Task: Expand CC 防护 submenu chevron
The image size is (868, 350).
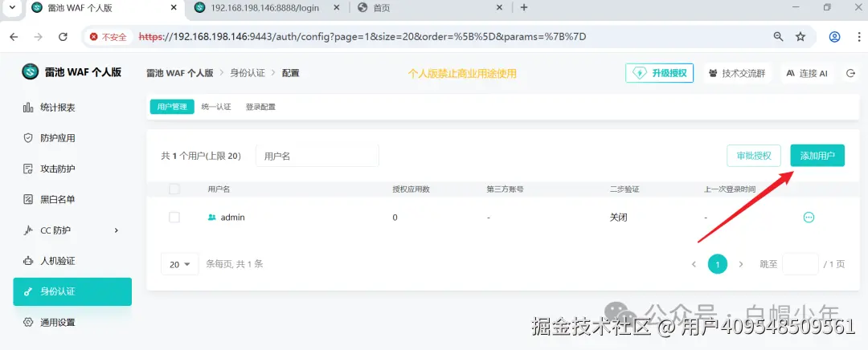Action: 117,230
